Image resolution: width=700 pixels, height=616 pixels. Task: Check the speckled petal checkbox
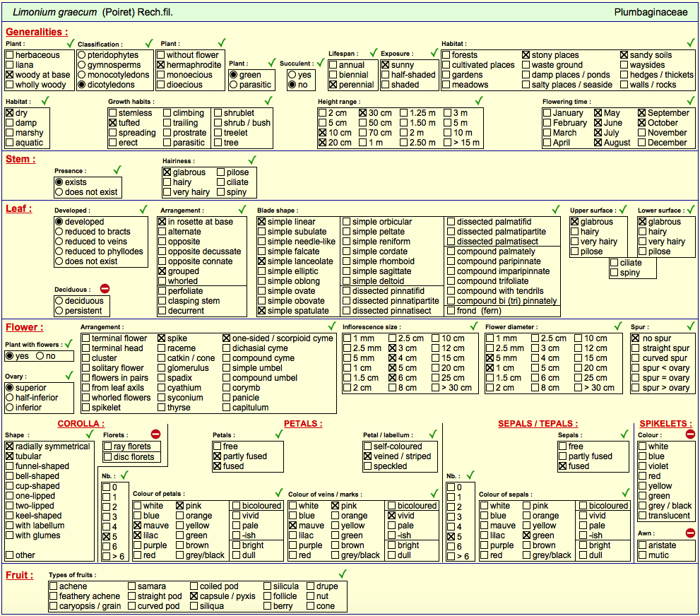click(368, 466)
